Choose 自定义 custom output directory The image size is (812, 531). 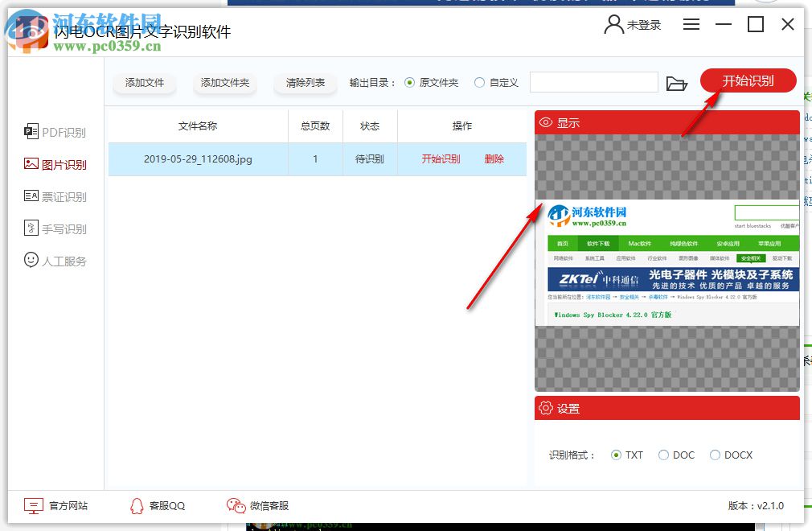[478, 83]
